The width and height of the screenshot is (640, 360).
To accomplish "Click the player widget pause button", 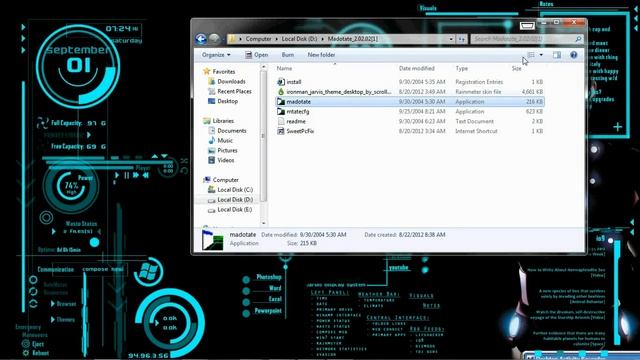I will point(127,175).
